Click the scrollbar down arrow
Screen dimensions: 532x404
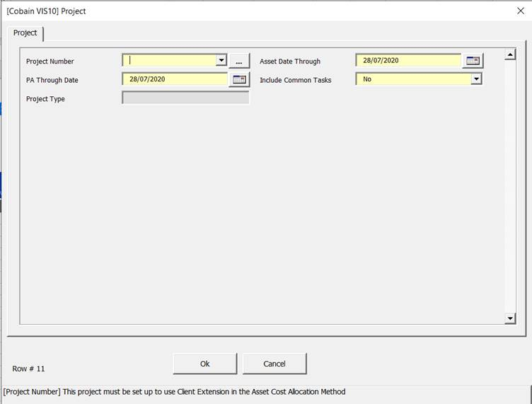coord(510,319)
